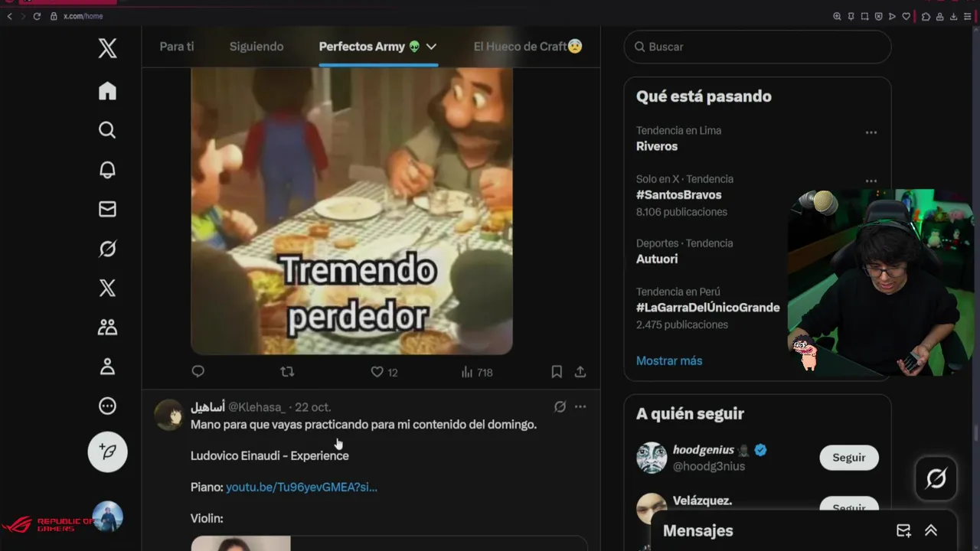Open Grok from the left sidebar

click(107, 249)
